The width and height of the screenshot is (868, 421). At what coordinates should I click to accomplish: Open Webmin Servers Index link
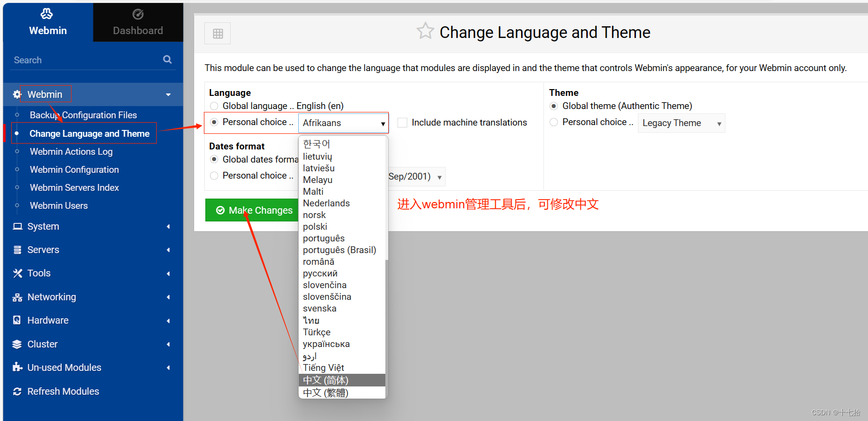[x=74, y=187]
